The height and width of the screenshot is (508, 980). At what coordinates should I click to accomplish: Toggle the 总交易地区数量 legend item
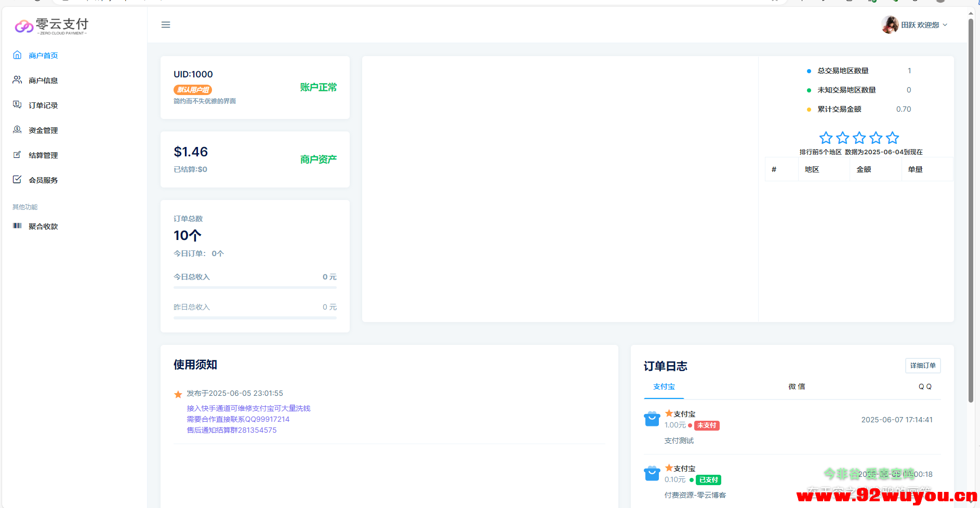click(x=842, y=71)
